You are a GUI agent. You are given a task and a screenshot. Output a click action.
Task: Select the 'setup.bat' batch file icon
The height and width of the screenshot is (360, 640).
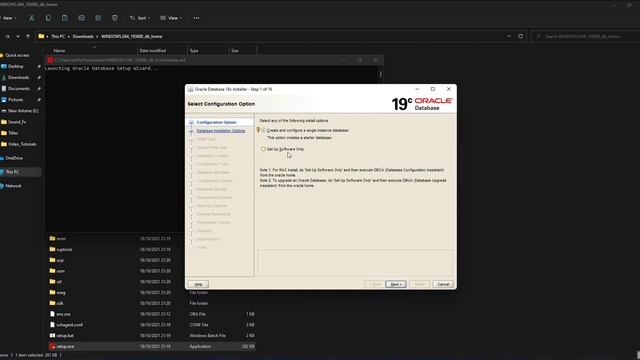[52, 336]
